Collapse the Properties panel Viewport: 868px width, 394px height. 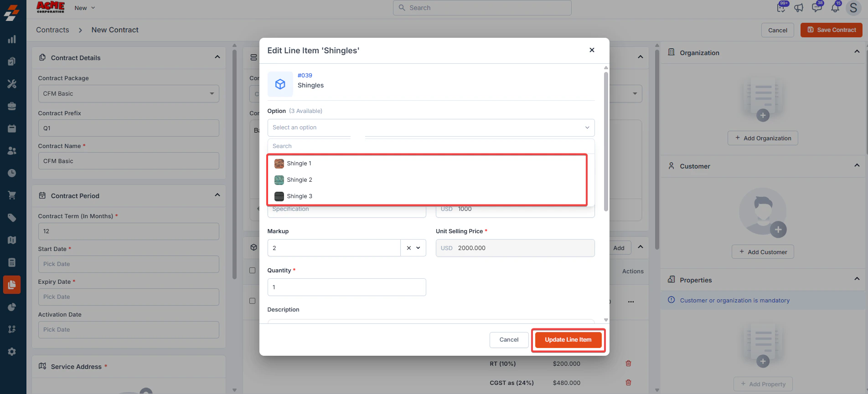[857, 279]
